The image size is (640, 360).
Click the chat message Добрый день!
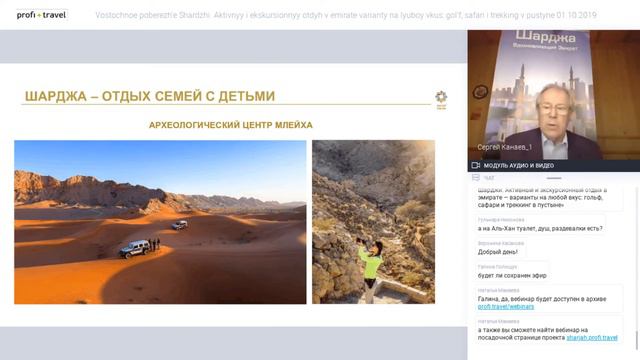tap(500, 248)
